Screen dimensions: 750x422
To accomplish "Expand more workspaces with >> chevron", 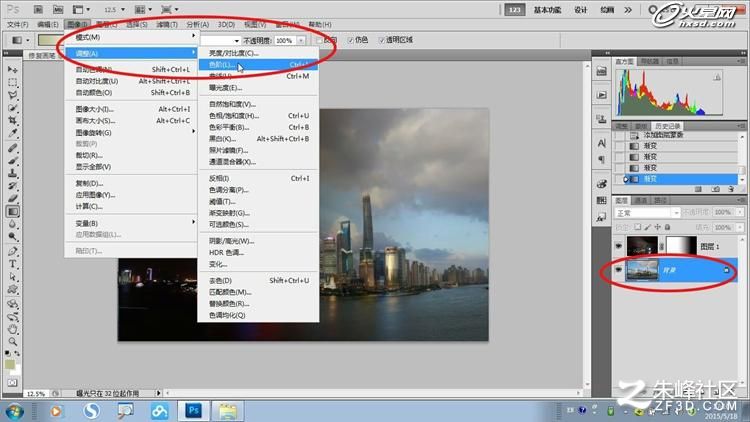I will [628, 10].
